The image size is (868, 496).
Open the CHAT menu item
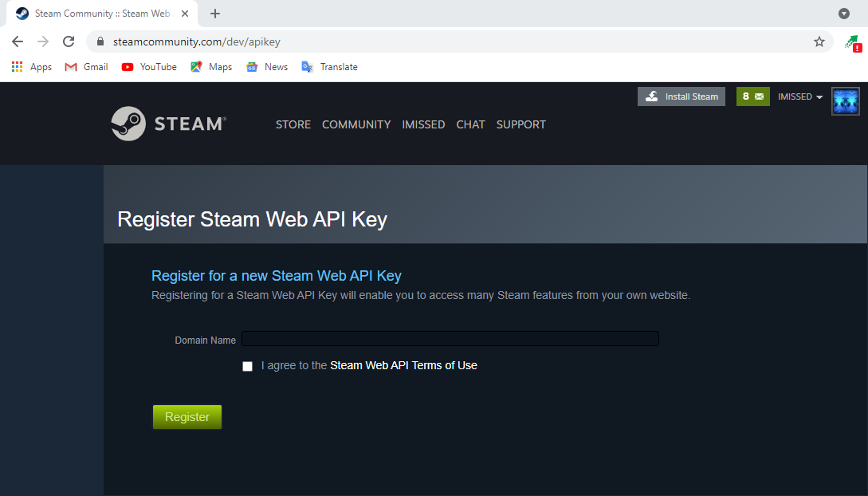470,124
